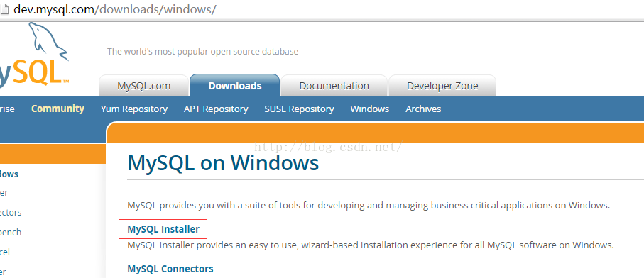Image resolution: width=644 pixels, height=278 pixels.
Task: Select the Downloads tab
Action: [x=235, y=86]
